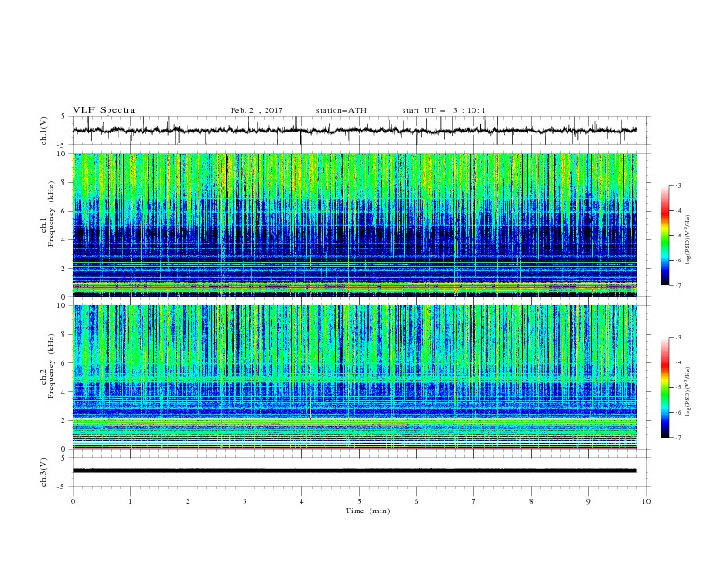This screenshot has width=728, height=563.
Task: Click the color scale bar beside ch.1 spectrogram
Action: 665,236
